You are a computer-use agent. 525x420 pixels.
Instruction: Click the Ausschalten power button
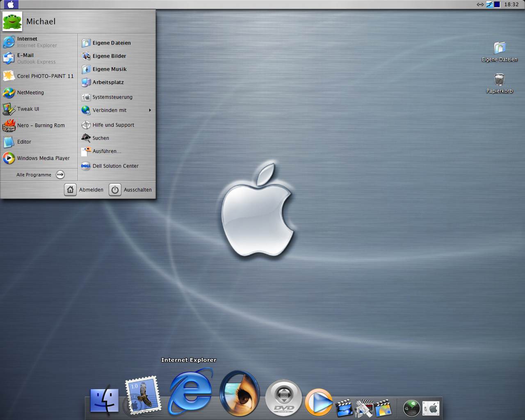point(130,189)
